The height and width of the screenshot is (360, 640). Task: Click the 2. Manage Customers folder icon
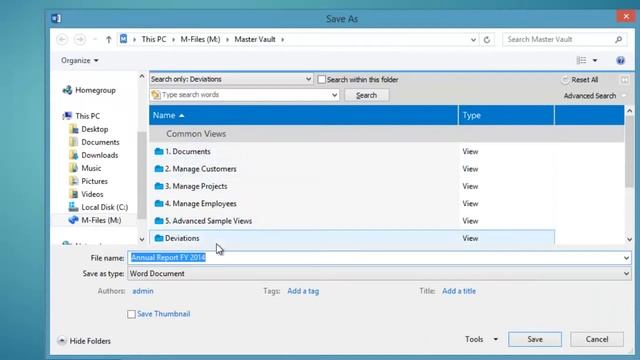[159, 169]
